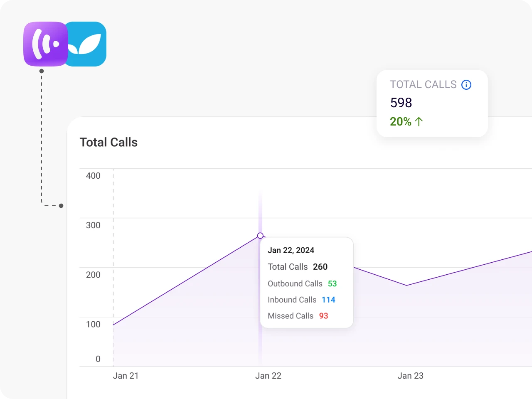Click the Jan 23 data point on line

pos(406,286)
